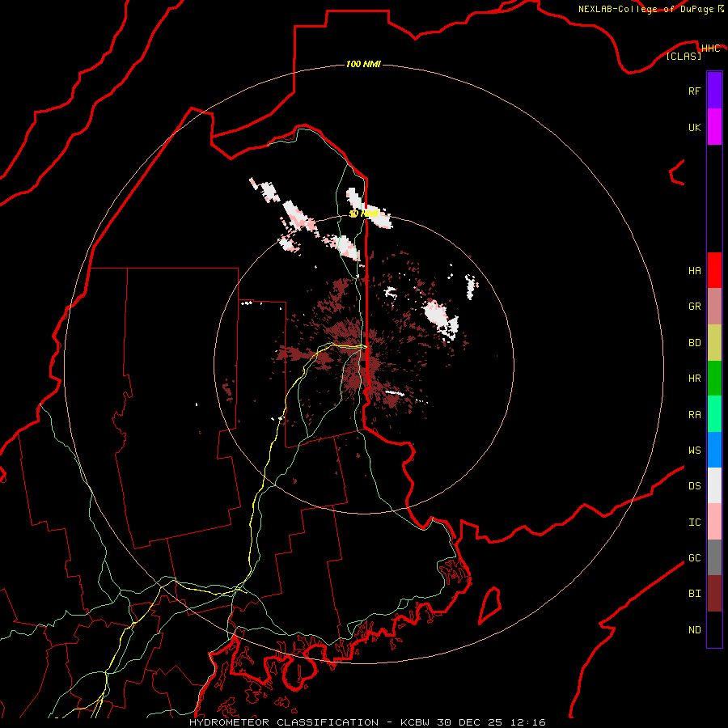Screen dimensions: 728x728
Task: Click the ND black legend swatch
Action: (714, 629)
